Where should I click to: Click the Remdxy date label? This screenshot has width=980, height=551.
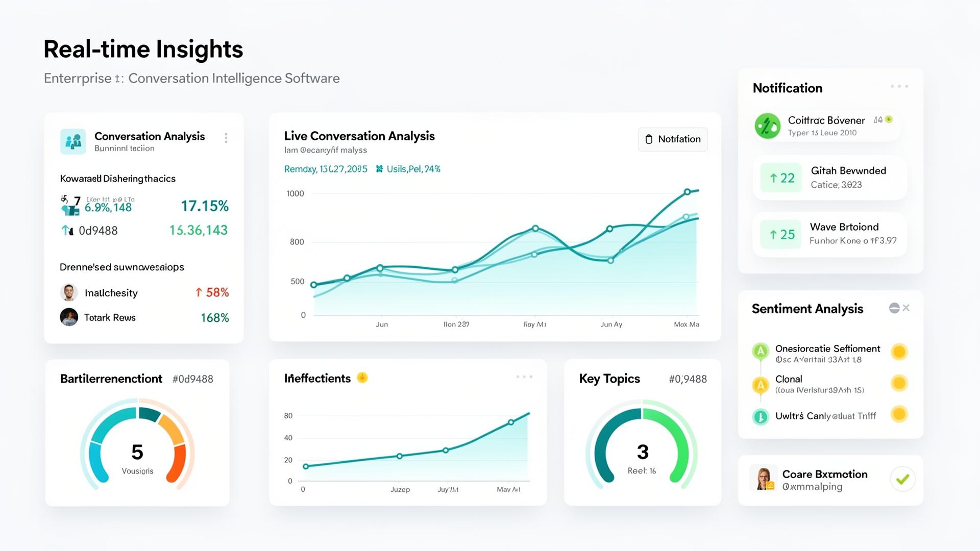pyautogui.click(x=326, y=169)
